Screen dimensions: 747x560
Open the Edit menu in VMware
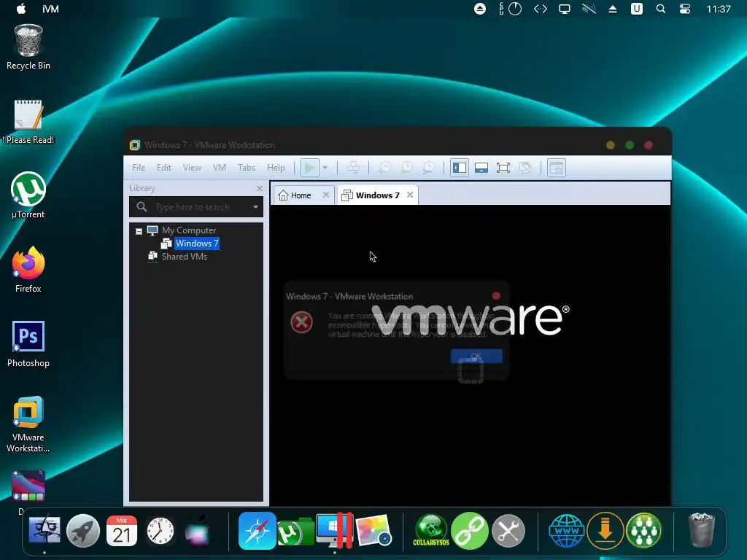(164, 168)
